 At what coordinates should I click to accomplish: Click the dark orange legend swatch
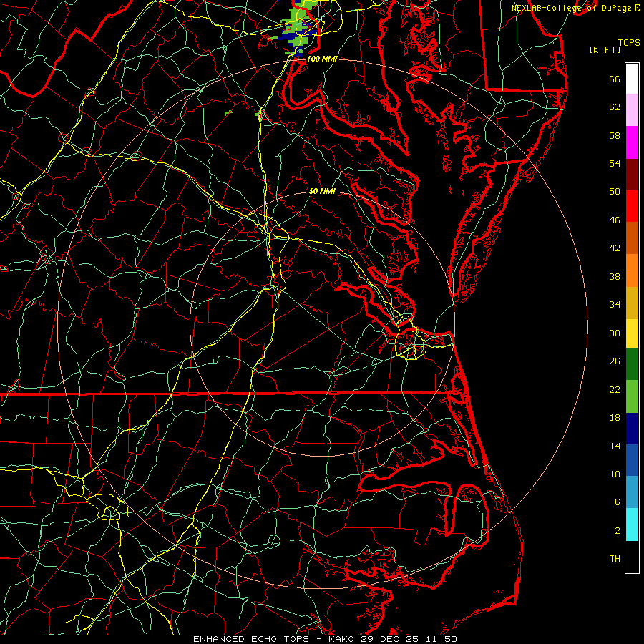click(632, 238)
